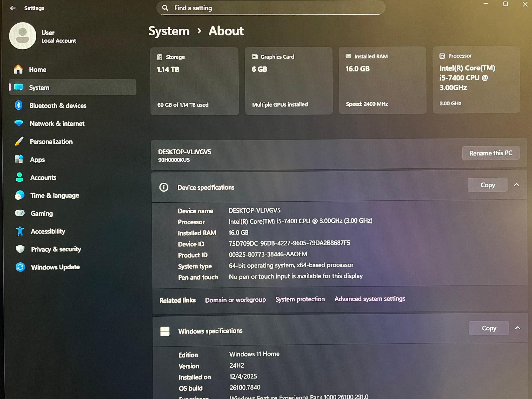Viewport: 532px width, 399px height.
Task: Click the Find a setting search box
Action: coord(271,8)
